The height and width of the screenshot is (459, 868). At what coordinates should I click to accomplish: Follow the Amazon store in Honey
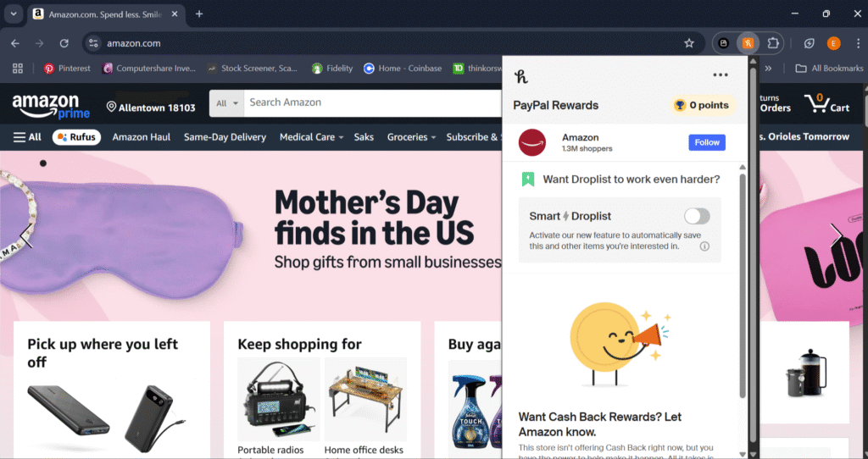click(x=707, y=142)
